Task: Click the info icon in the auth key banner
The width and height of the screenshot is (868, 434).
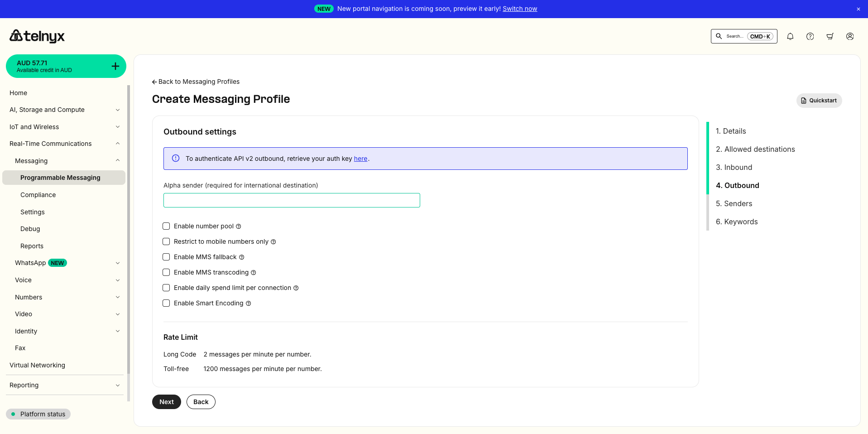Action: coord(175,158)
